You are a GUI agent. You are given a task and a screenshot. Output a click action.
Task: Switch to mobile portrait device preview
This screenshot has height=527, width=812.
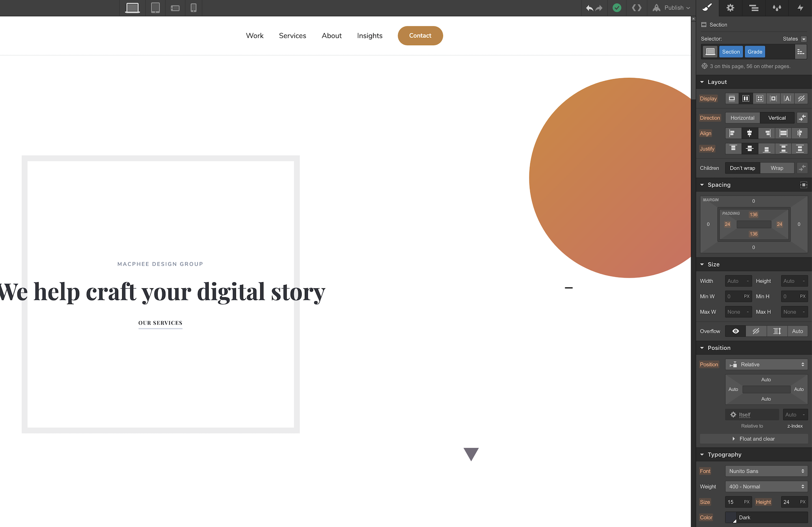click(194, 8)
